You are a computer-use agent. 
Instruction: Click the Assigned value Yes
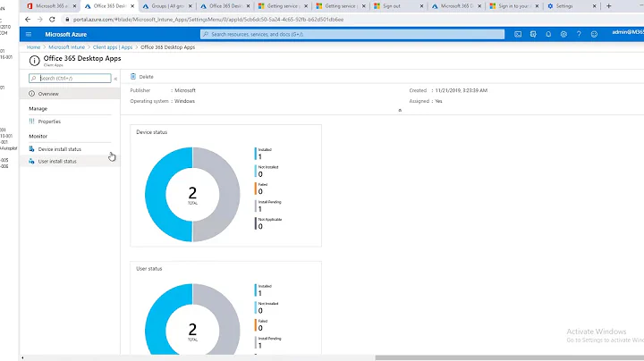(x=438, y=101)
